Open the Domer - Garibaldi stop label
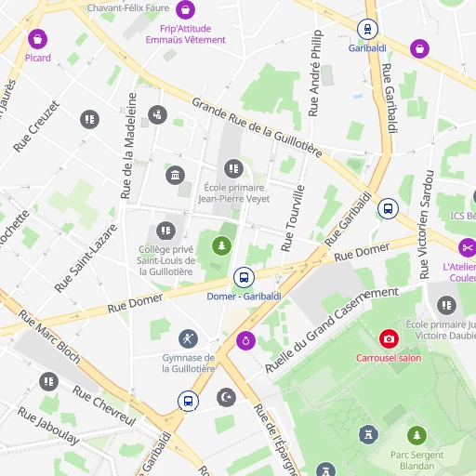Viewport: 476px width, 476px height. coord(244,297)
